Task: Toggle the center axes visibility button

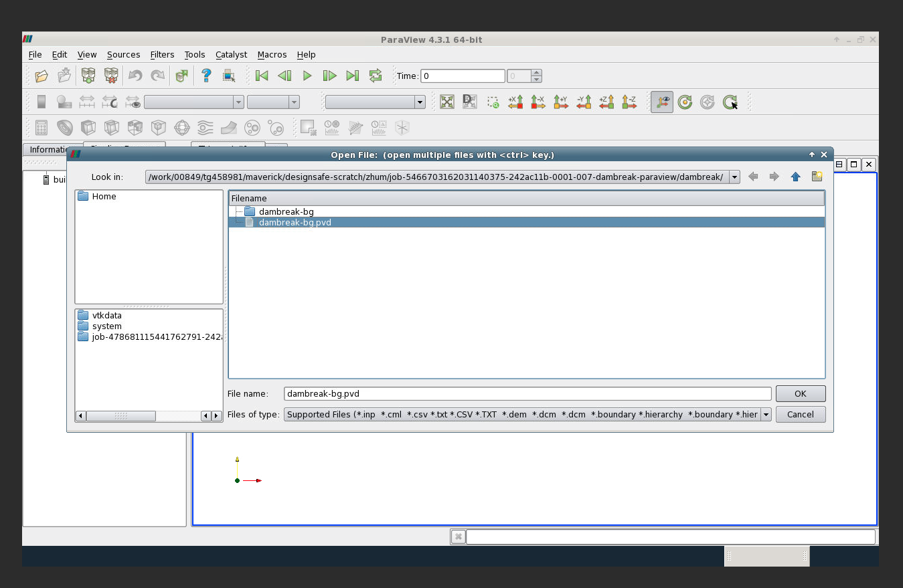Action: (662, 102)
